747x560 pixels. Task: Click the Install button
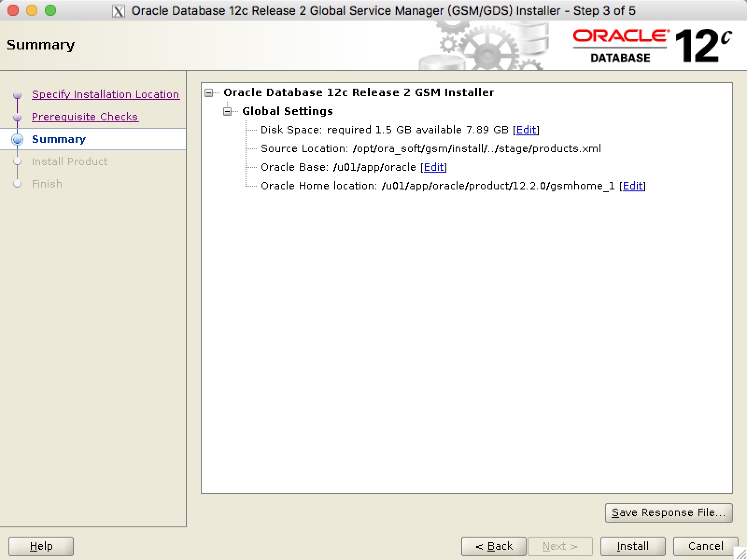click(633, 546)
